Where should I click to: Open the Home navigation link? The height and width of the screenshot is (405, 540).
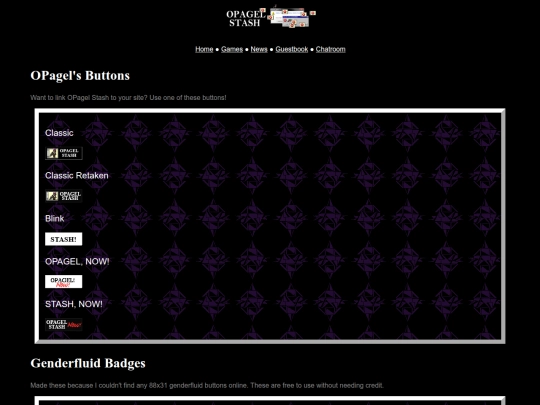pyautogui.click(x=204, y=49)
